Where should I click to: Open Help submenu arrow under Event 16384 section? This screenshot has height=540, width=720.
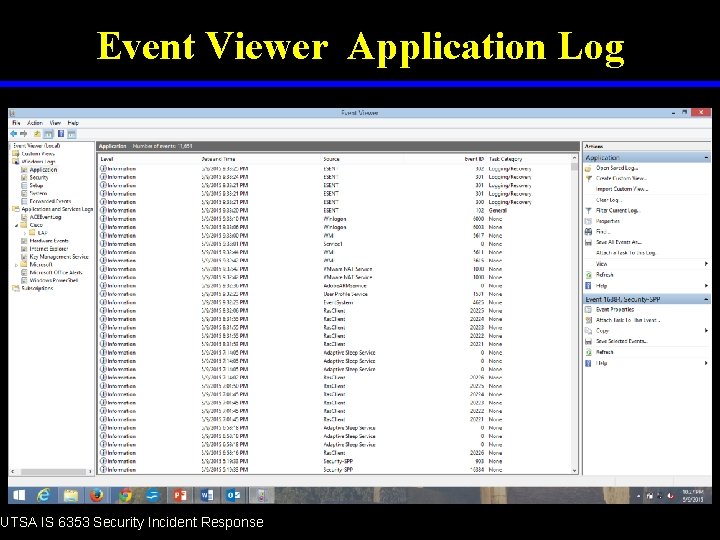[x=706, y=363]
